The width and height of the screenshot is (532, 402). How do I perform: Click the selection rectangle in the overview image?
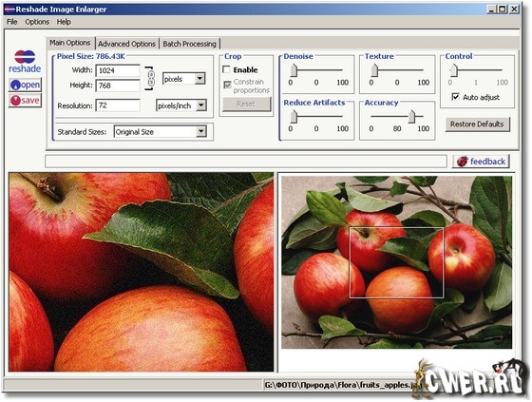click(x=396, y=262)
